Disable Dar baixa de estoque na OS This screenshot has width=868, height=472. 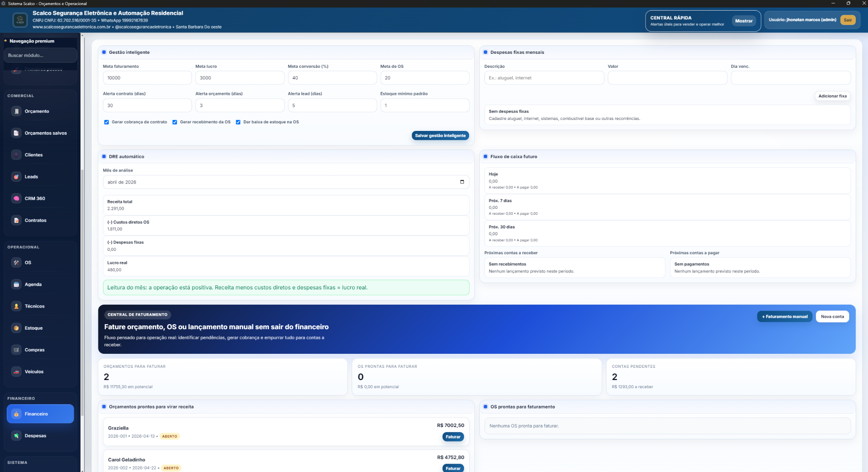click(238, 122)
